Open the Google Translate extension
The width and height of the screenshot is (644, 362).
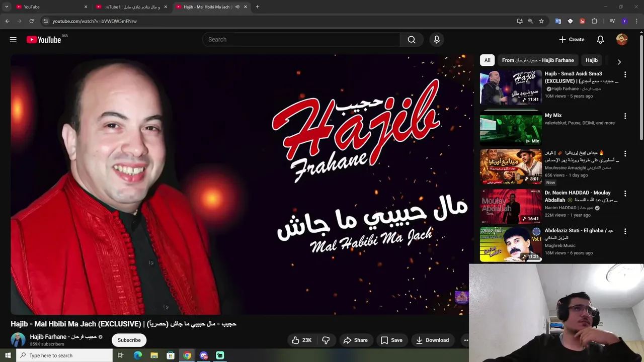coord(558,21)
